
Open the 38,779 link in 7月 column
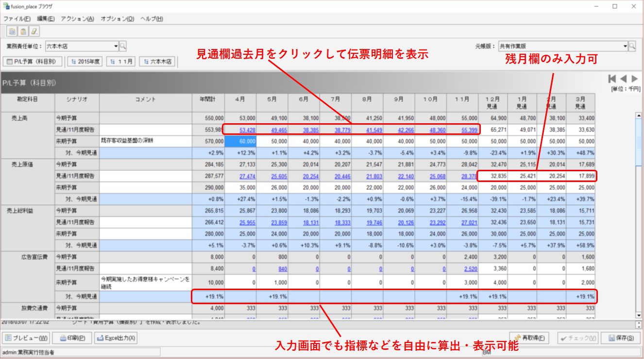(x=342, y=130)
